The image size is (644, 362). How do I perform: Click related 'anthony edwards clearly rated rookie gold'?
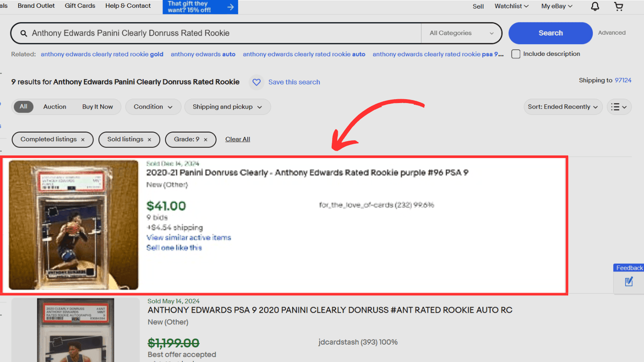pyautogui.click(x=102, y=55)
